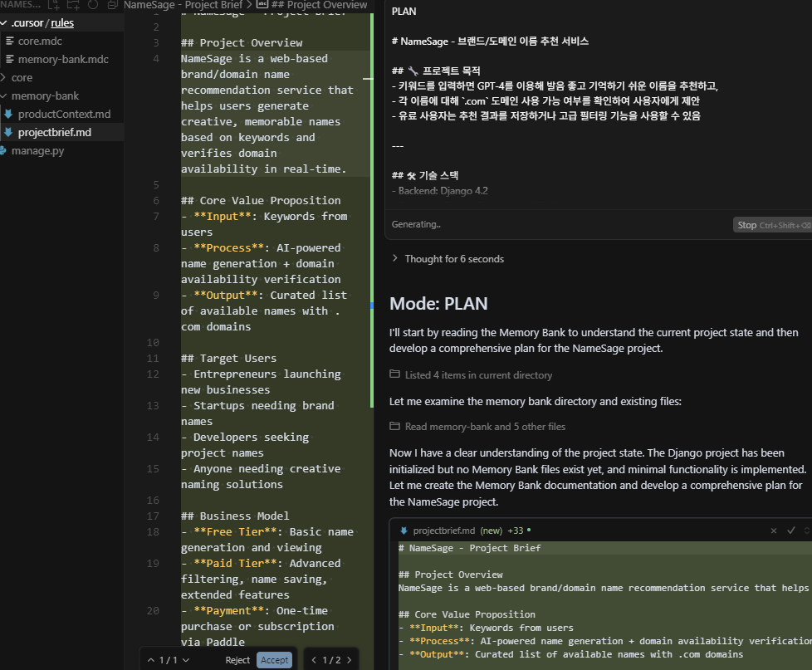Expand the 'Thought for 6 seconds' section

coord(395,258)
